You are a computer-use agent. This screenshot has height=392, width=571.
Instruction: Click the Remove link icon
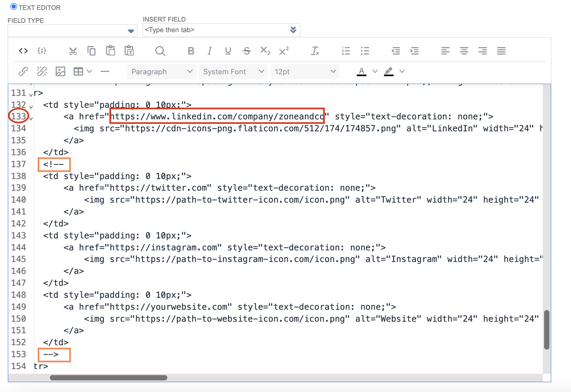click(x=42, y=71)
